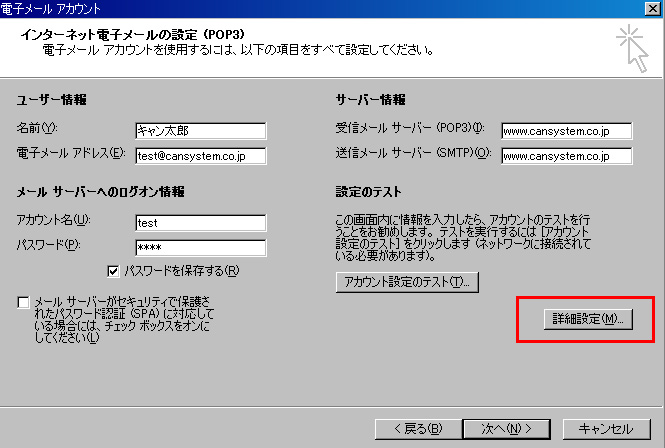665x448 pixels.
Task: Go back with 戻る(B) button
Action: pyautogui.click(x=418, y=429)
